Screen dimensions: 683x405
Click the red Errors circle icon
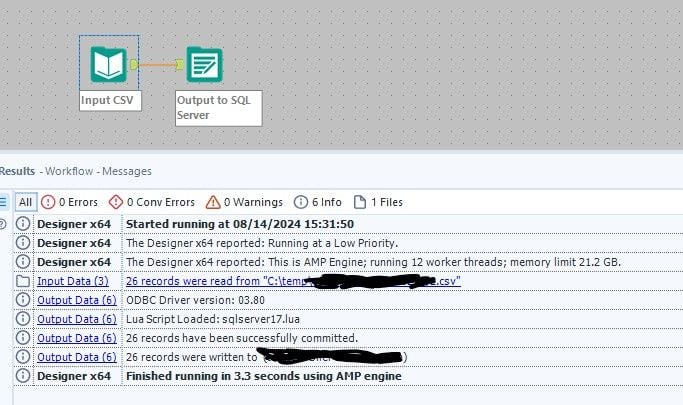coord(48,202)
